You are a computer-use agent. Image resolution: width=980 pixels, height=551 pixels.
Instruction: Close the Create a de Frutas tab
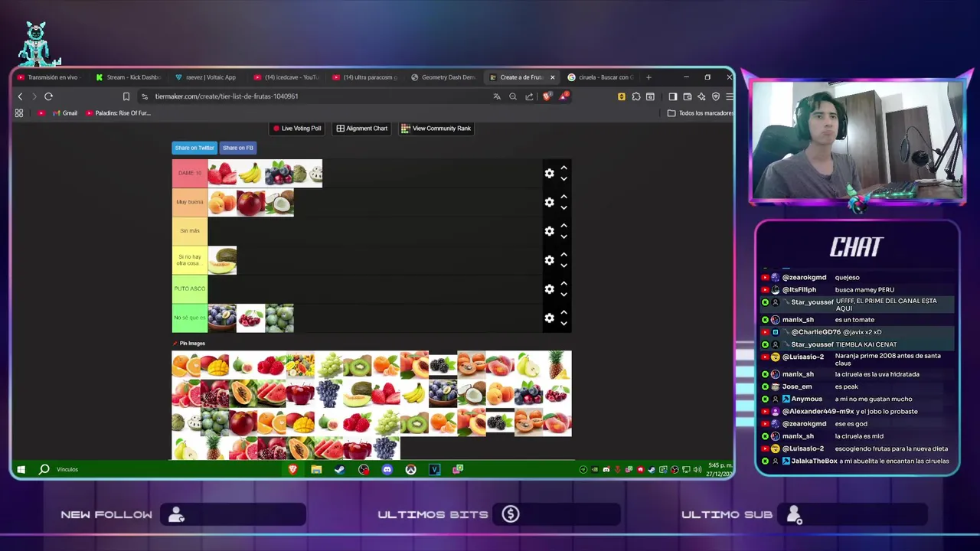(552, 77)
